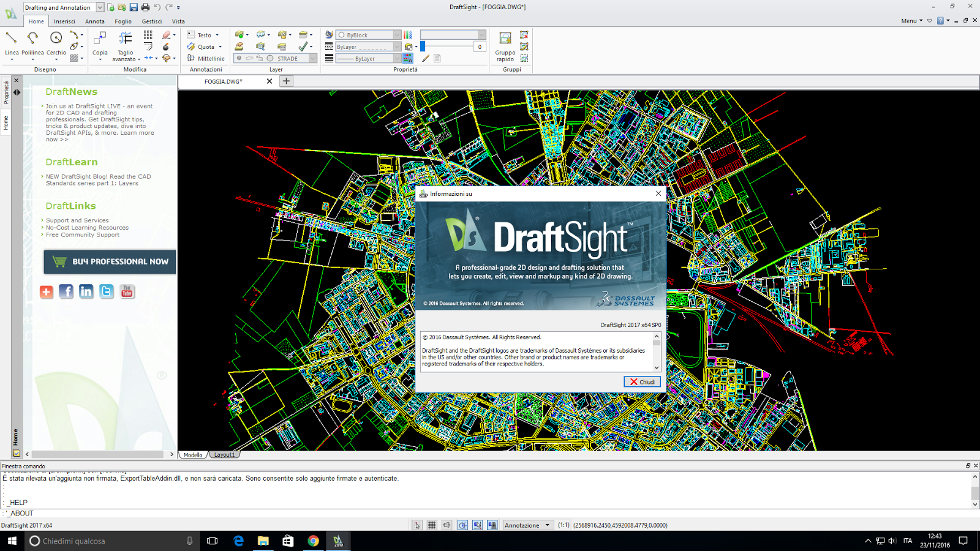The image size is (980, 551).
Task: Open the Annotazione scale dropdown
Action: [548, 525]
